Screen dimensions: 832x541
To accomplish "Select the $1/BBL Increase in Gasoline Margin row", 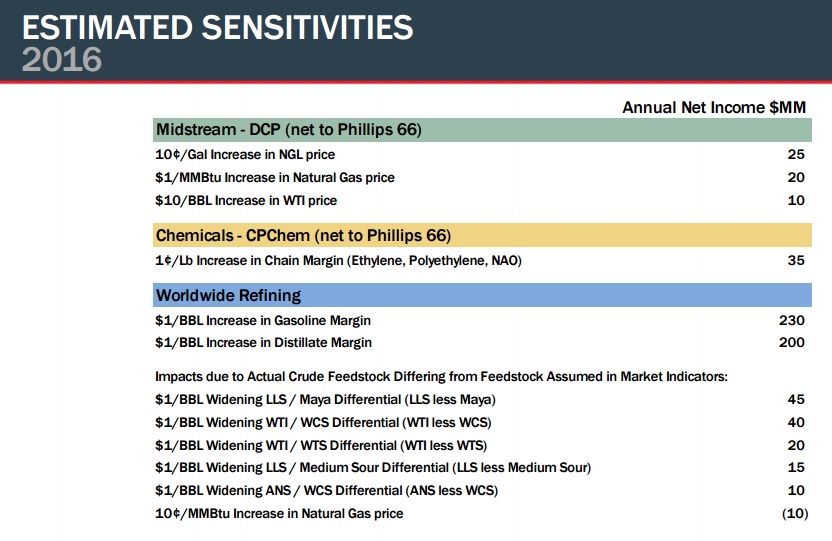I will click(263, 320).
